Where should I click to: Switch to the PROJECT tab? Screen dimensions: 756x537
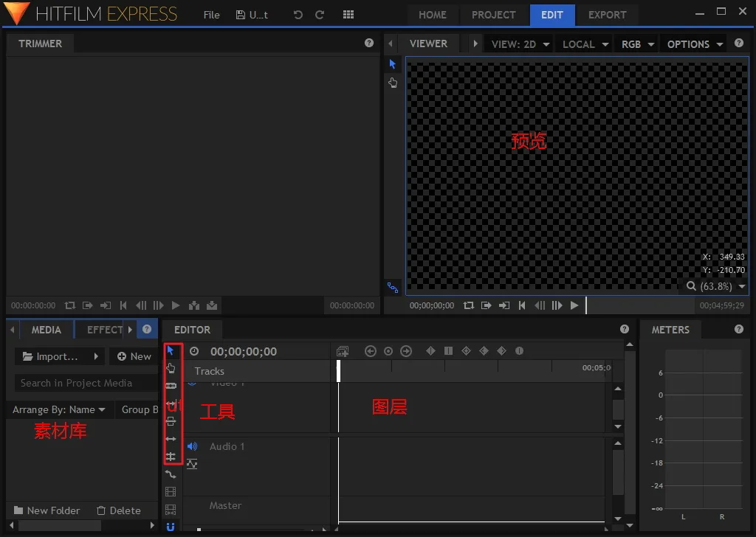coord(493,15)
